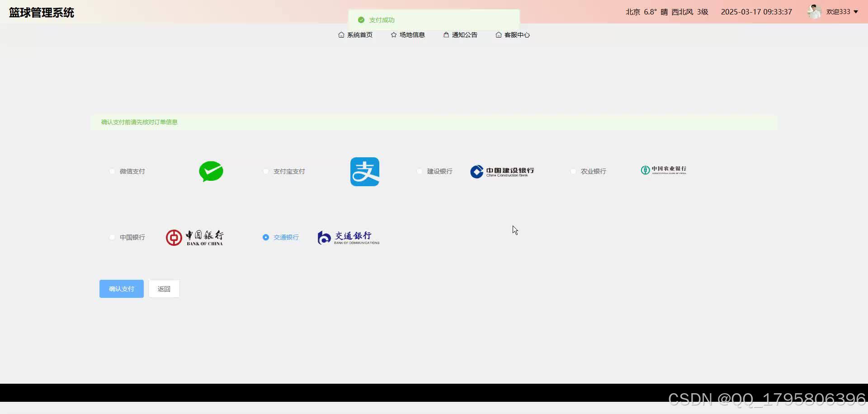Viewport: 868px width, 414px height.
Task: Open the 场地信息 menu item
Action: tap(408, 35)
